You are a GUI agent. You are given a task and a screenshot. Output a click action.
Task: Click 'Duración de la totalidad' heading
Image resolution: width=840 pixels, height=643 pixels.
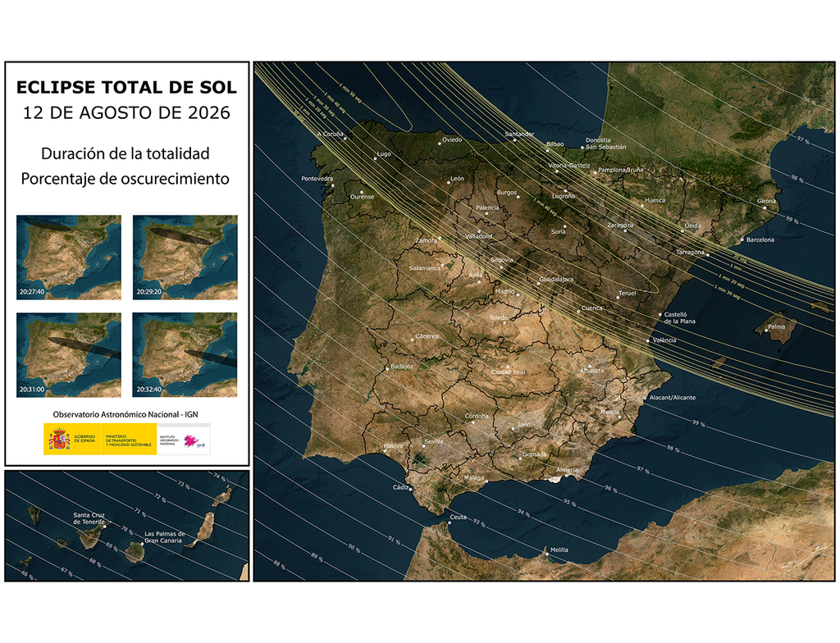point(126,153)
